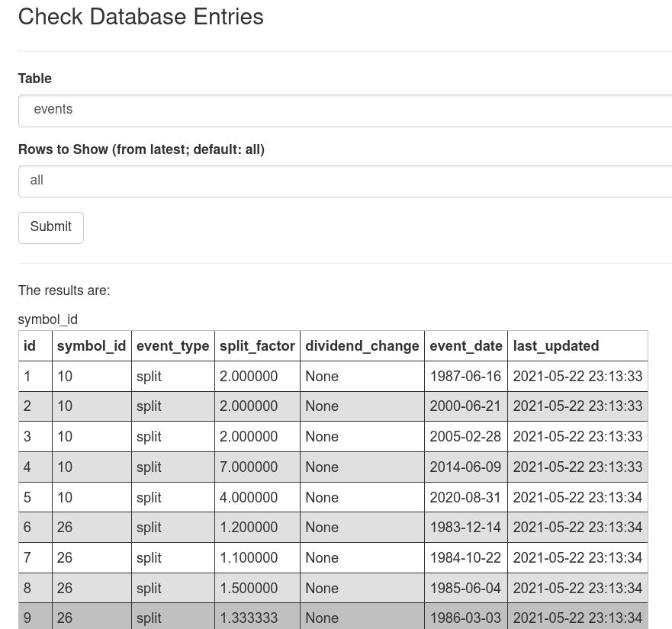
Task: Select the event_type column header
Action: pos(172,346)
